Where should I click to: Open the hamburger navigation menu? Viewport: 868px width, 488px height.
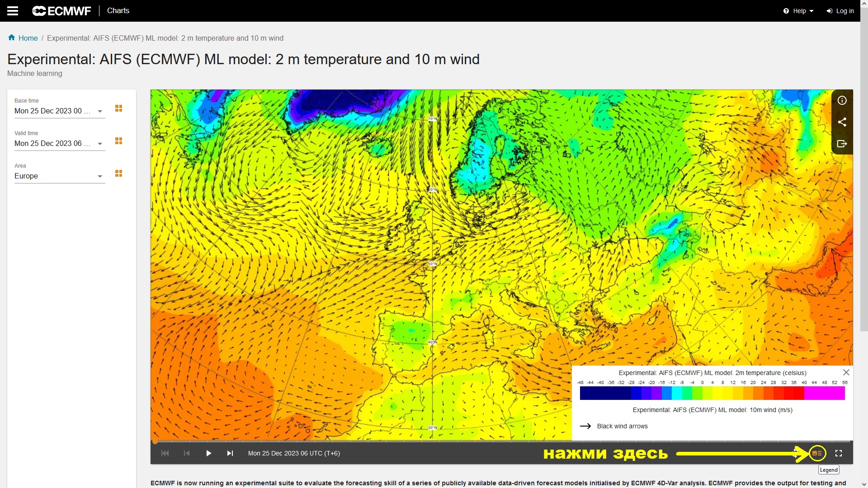tap(13, 11)
